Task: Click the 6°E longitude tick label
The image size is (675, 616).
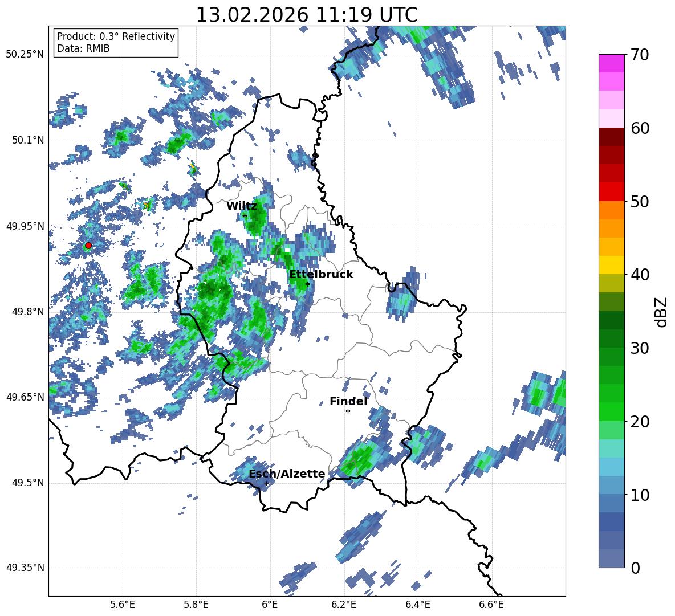Action: [270, 605]
